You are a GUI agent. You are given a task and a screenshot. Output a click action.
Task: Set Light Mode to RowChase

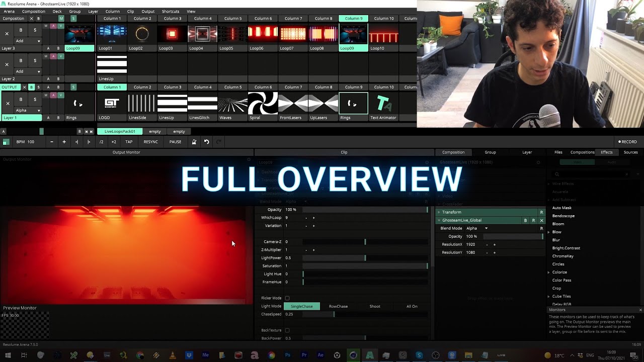point(338,306)
